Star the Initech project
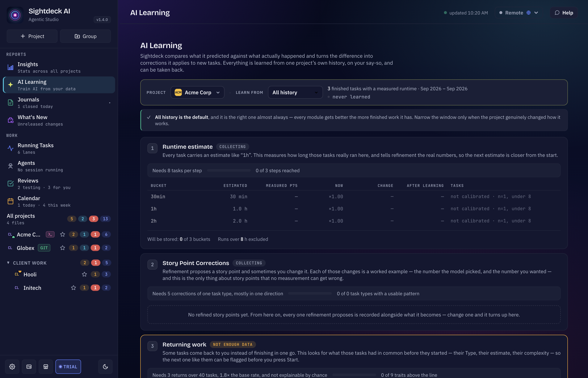588x378 pixels. [73, 288]
